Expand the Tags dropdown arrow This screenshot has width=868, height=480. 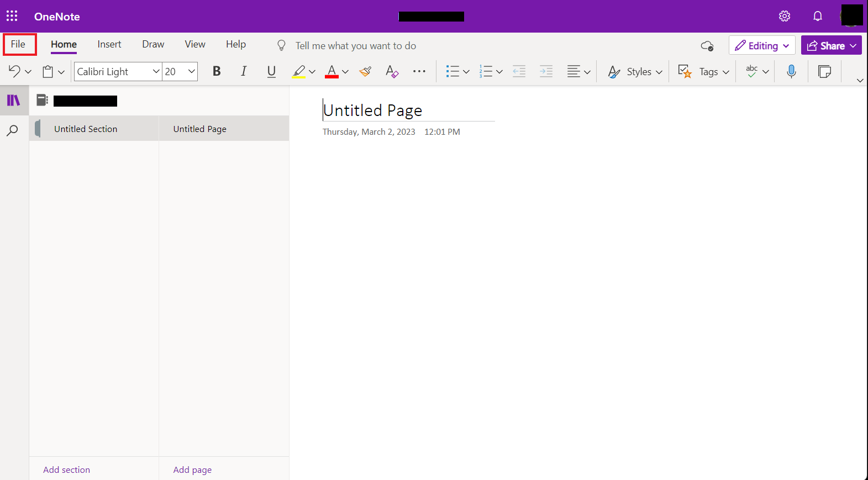click(726, 72)
